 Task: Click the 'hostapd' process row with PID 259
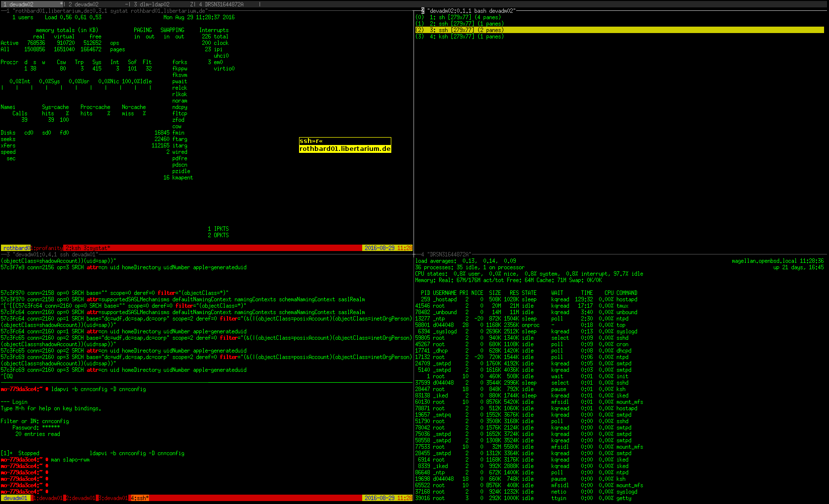tap(526, 299)
